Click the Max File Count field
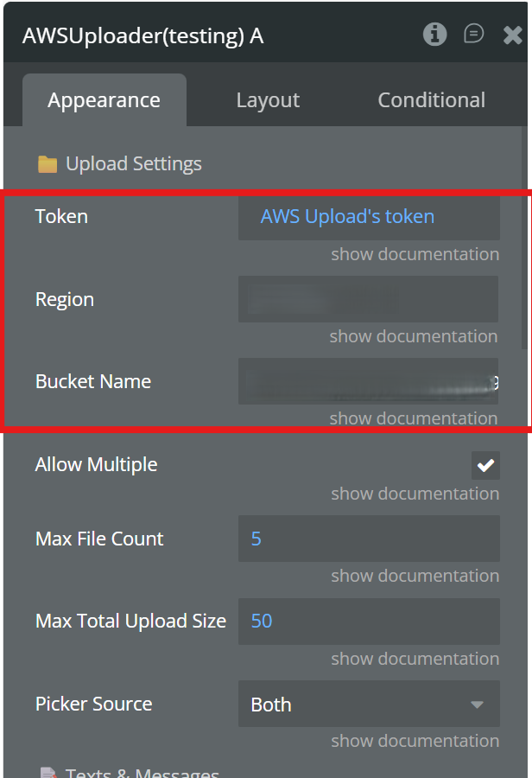The width and height of the screenshot is (532, 778). 369,539
